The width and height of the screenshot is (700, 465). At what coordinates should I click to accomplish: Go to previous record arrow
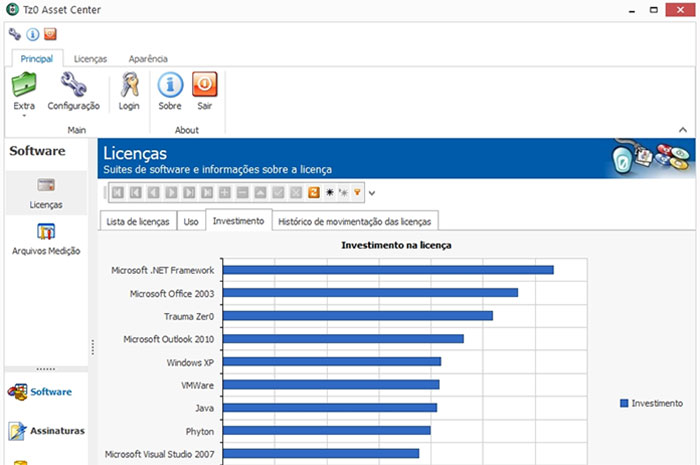click(153, 193)
